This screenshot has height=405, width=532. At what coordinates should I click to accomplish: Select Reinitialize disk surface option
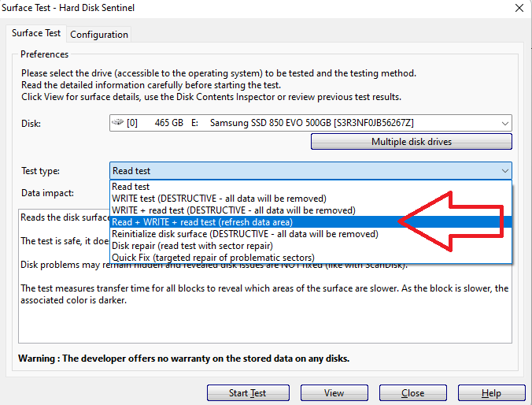[310, 234]
